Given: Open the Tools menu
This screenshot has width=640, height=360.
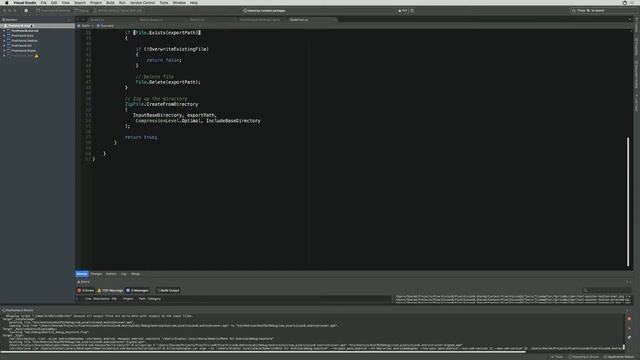Looking at the screenshot, I should pos(164,2).
